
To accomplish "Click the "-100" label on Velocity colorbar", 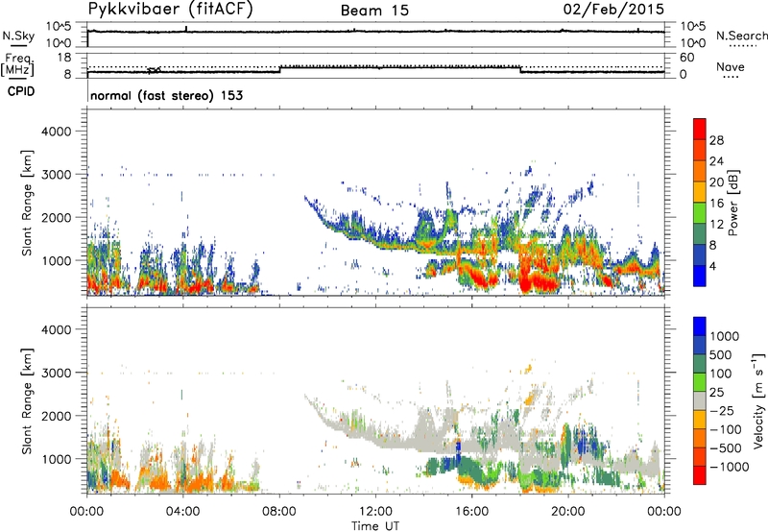I will coord(725,429).
